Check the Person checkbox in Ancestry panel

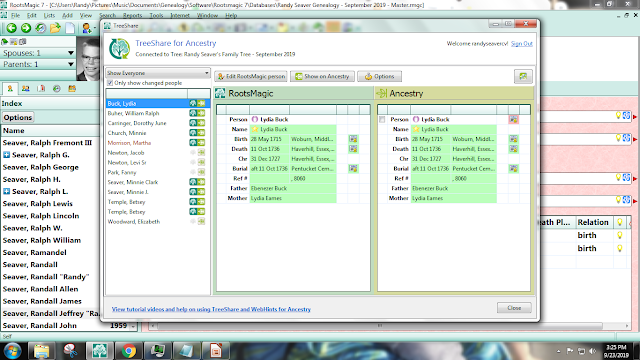click(x=382, y=120)
